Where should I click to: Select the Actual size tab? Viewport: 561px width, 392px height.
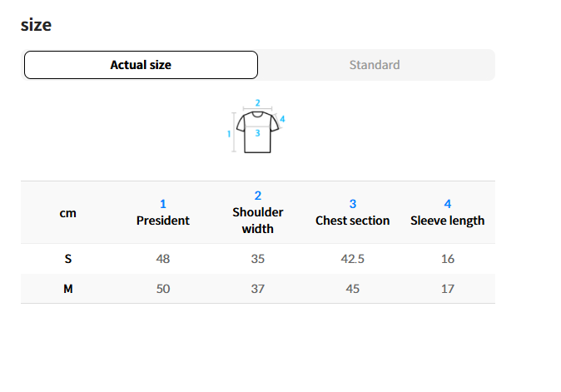[141, 65]
